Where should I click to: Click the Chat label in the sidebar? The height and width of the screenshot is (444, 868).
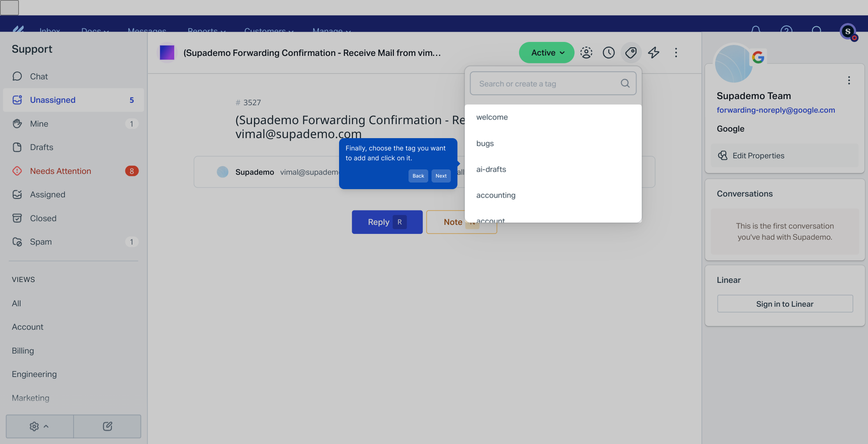click(x=39, y=76)
